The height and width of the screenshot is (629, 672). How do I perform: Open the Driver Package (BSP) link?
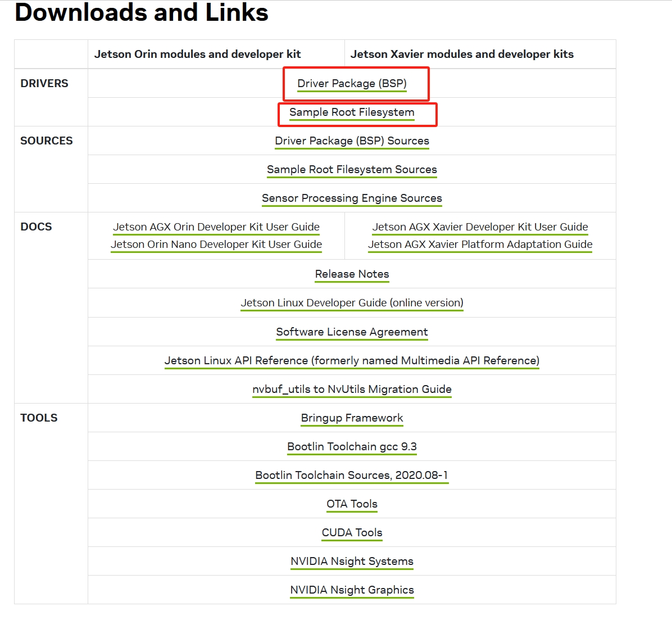click(352, 83)
